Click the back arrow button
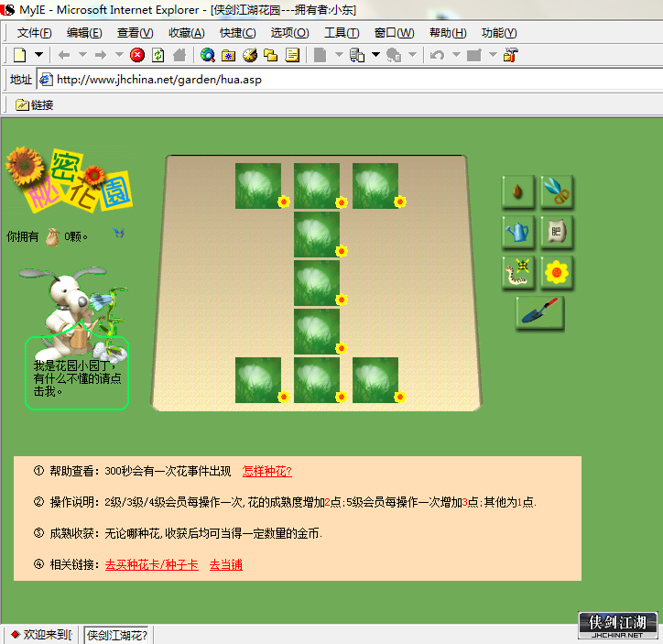Image resolution: width=663 pixels, height=644 pixels. [64, 55]
